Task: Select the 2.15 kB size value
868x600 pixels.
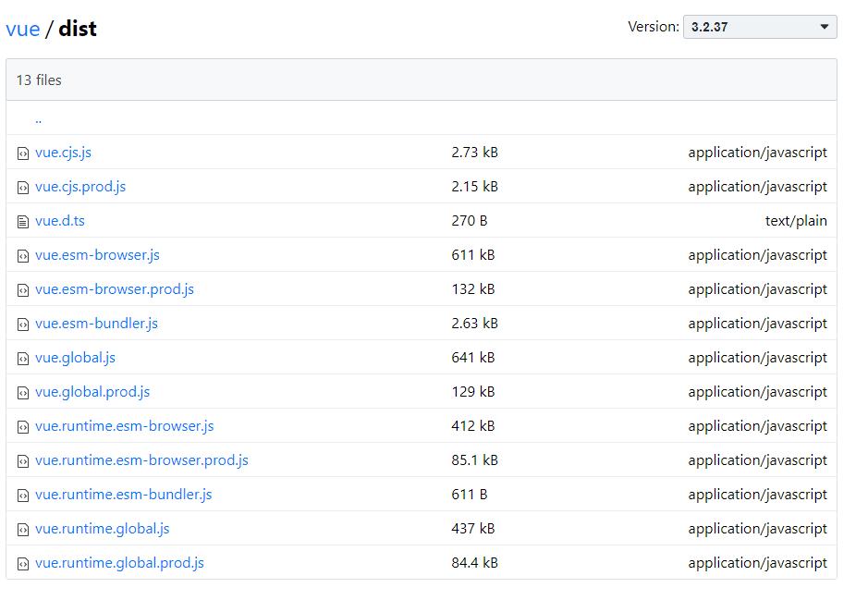Action: coord(475,187)
